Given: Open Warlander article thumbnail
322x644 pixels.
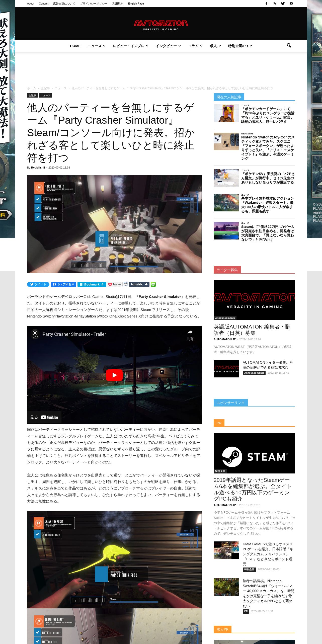Looking at the screenshot, I should tap(226, 203).
